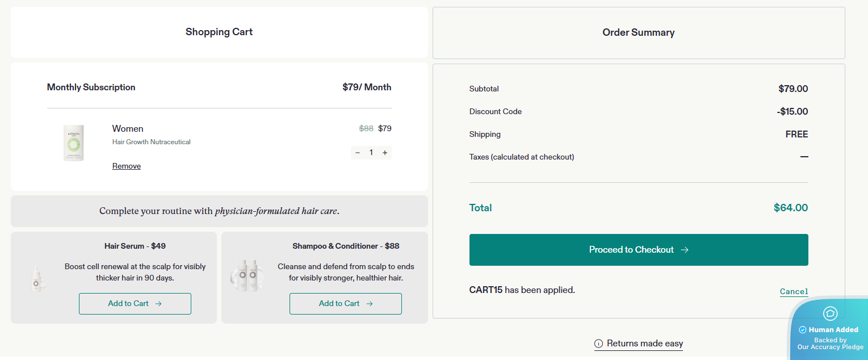Decrease Women supplement quantity with minus

[x=358, y=153]
